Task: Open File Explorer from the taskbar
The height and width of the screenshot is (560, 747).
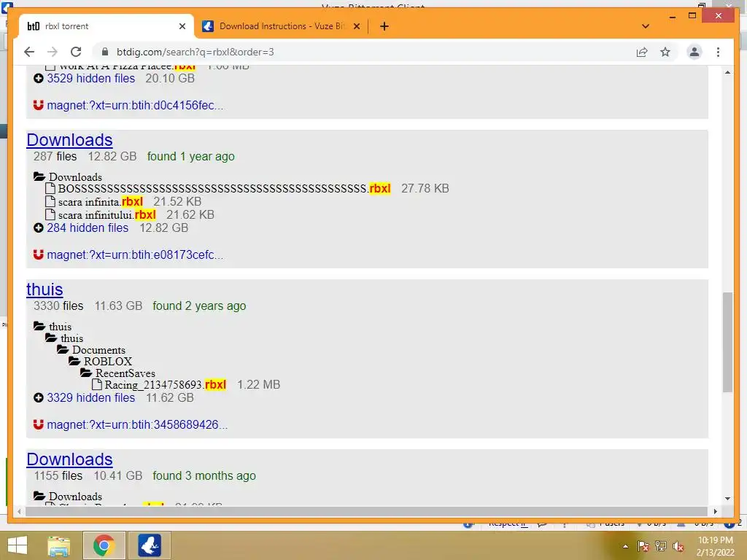Action: tap(59, 545)
